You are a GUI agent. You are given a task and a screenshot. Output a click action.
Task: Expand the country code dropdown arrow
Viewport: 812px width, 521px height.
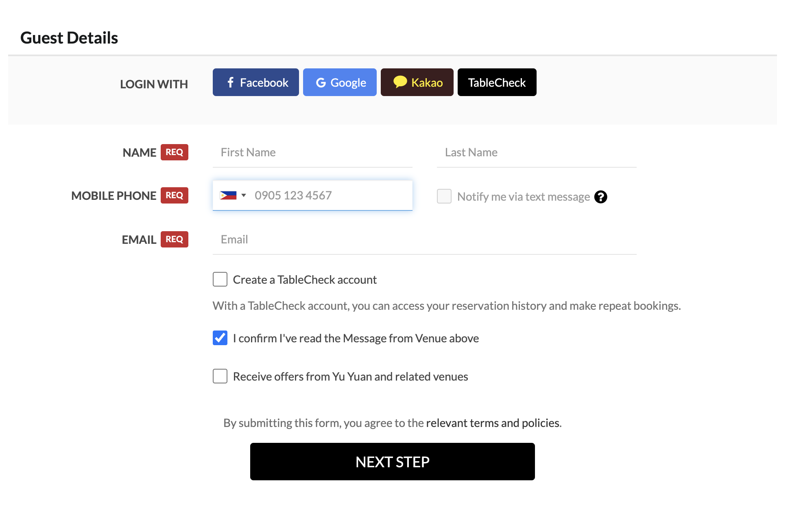[x=244, y=195]
